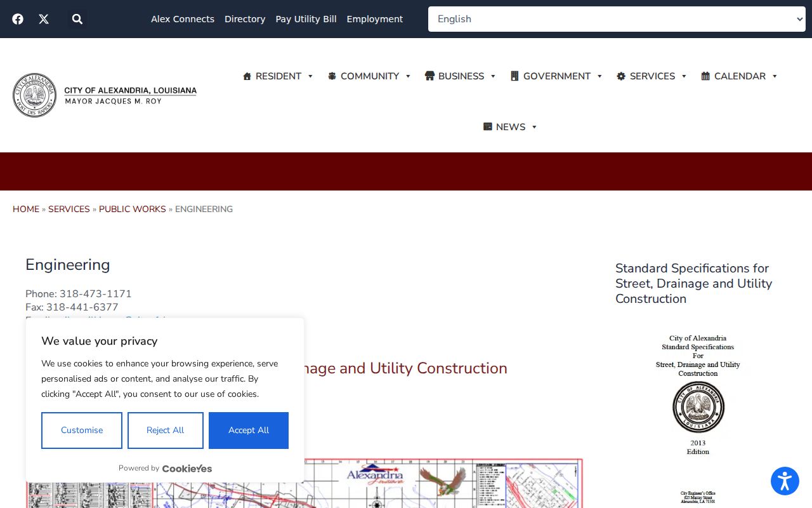Expand the Community menu arrow
812x508 pixels.
(408, 76)
